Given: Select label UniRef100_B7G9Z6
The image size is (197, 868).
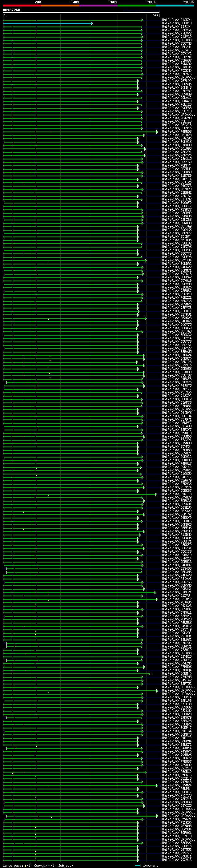Looking at the screenshot, I should coord(177,74).
